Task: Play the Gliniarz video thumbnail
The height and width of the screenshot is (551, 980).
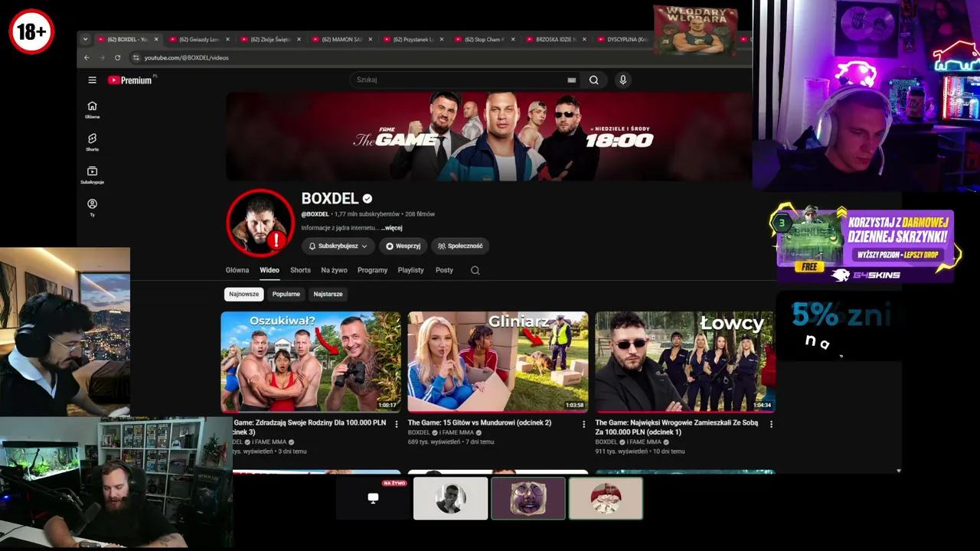Action: (498, 361)
